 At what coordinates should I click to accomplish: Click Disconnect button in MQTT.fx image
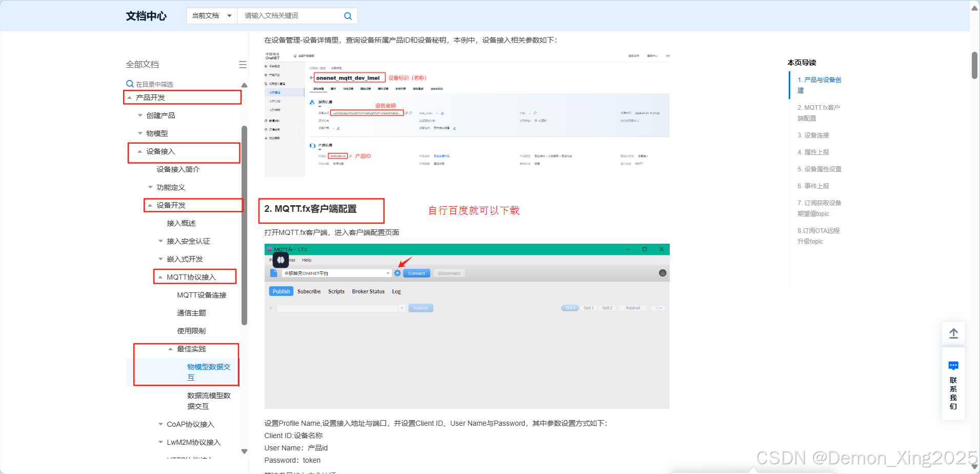449,273
